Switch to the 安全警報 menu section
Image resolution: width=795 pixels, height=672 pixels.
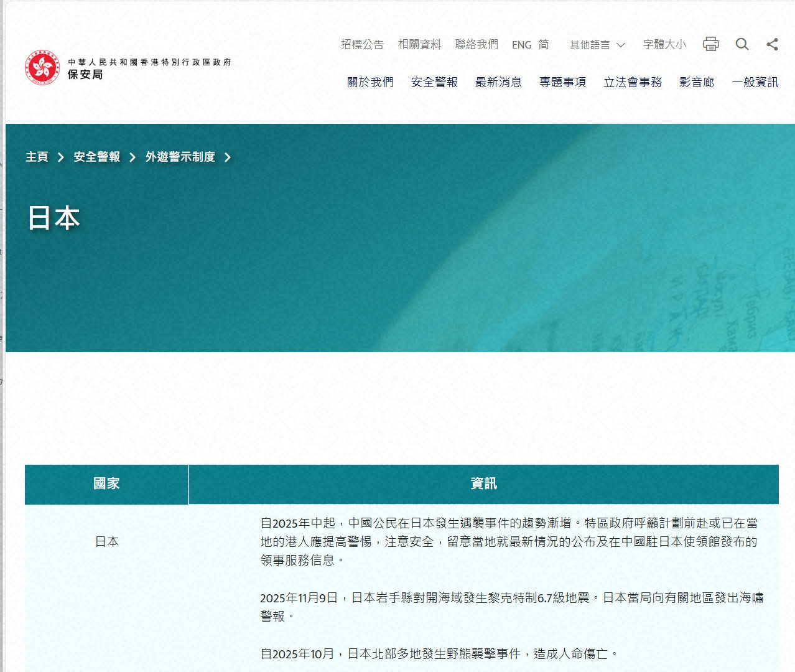(x=434, y=82)
